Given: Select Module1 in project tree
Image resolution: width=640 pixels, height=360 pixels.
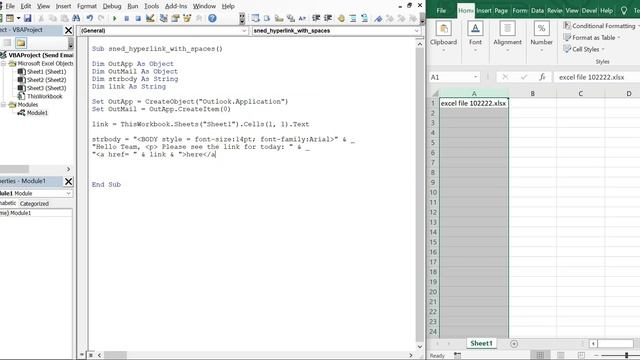Looking at the screenshot, I should coord(37,113).
